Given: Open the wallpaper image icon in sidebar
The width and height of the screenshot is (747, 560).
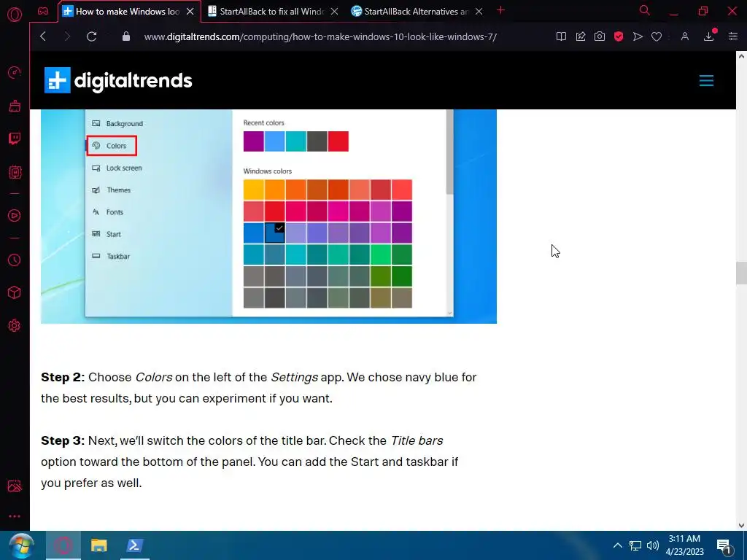Looking at the screenshot, I should (x=15, y=486).
